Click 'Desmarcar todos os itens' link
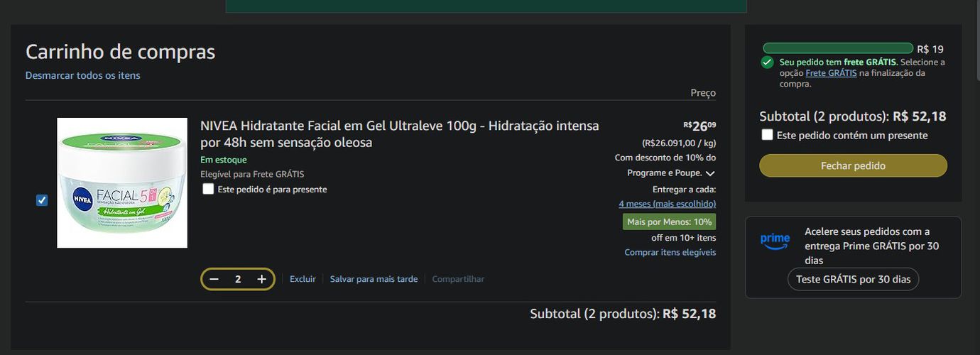 tap(83, 75)
